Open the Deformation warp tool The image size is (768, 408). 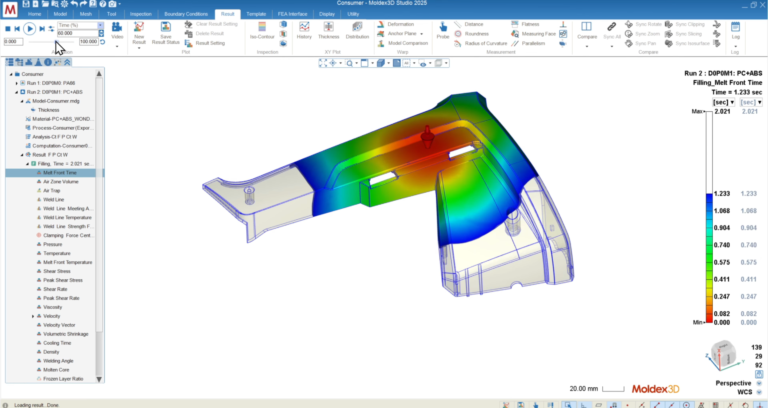point(395,24)
